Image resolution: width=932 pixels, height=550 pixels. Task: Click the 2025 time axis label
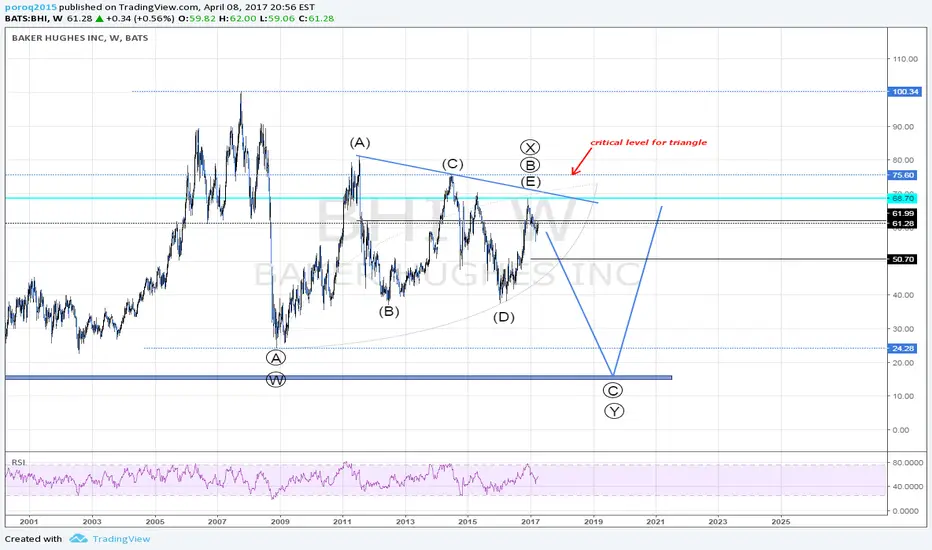tap(781, 521)
